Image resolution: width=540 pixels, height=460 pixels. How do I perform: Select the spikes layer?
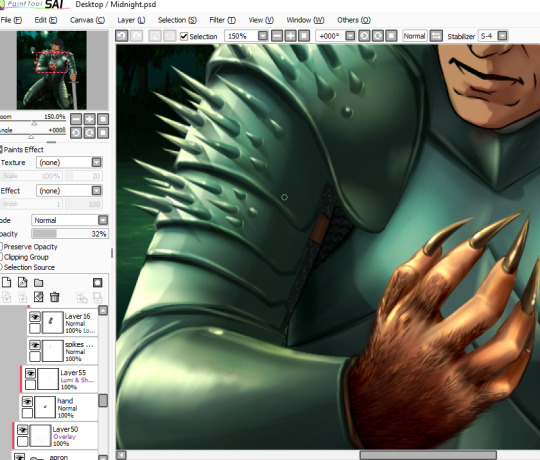pos(63,351)
